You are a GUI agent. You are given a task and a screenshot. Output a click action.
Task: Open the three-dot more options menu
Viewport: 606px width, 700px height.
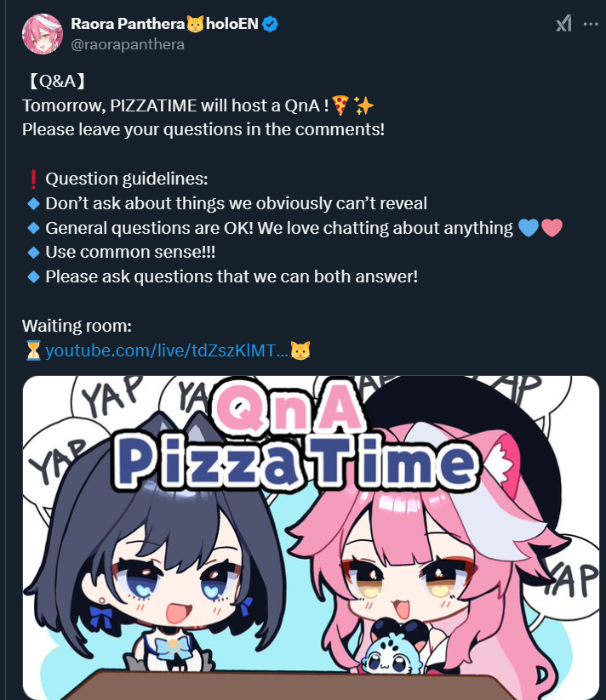coord(591,24)
